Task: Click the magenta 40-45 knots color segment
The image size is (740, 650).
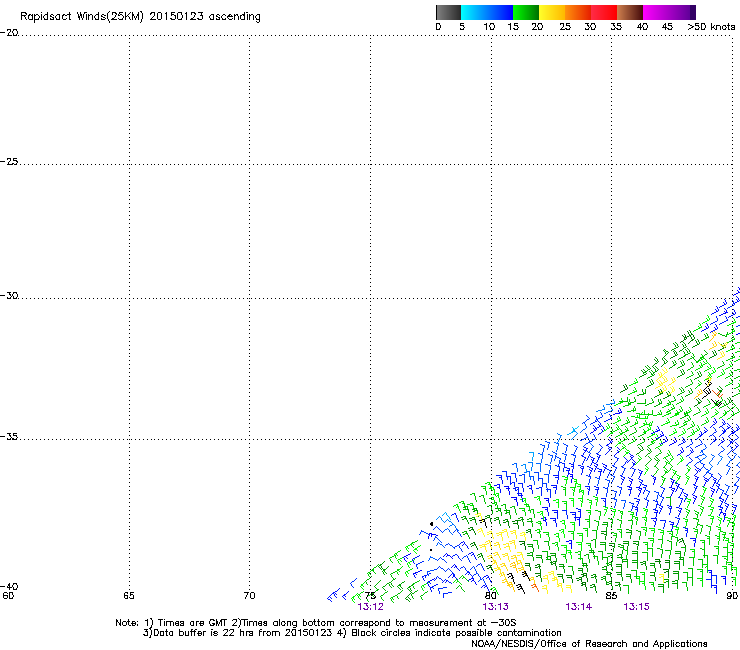Action: tap(656, 12)
